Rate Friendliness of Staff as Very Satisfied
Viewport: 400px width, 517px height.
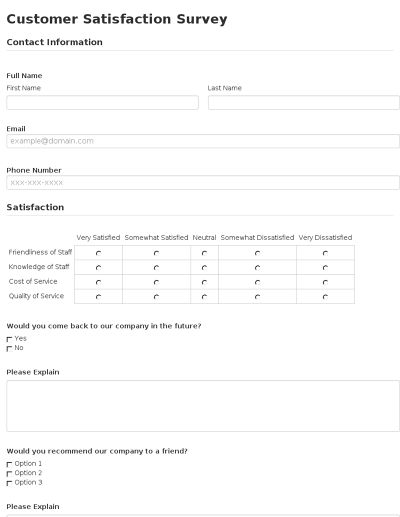[x=98, y=253]
